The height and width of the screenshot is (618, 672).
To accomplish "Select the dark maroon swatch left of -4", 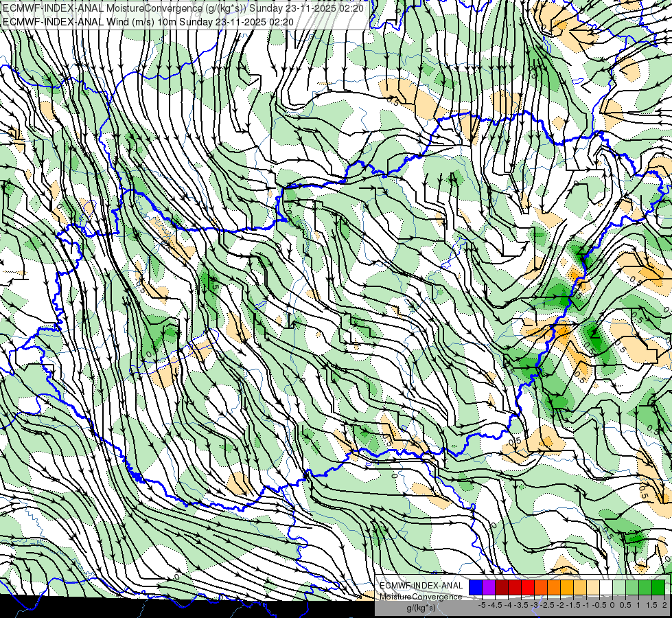I will coord(502,587).
